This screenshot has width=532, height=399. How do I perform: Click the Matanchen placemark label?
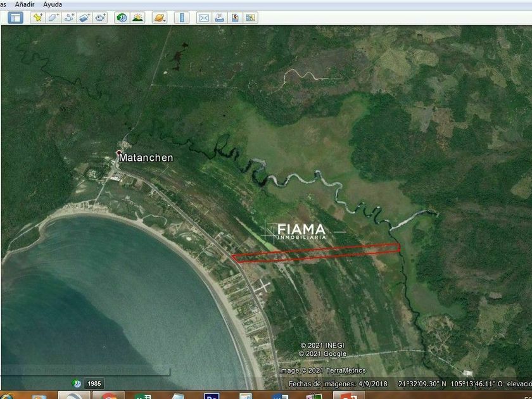tap(146, 158)
